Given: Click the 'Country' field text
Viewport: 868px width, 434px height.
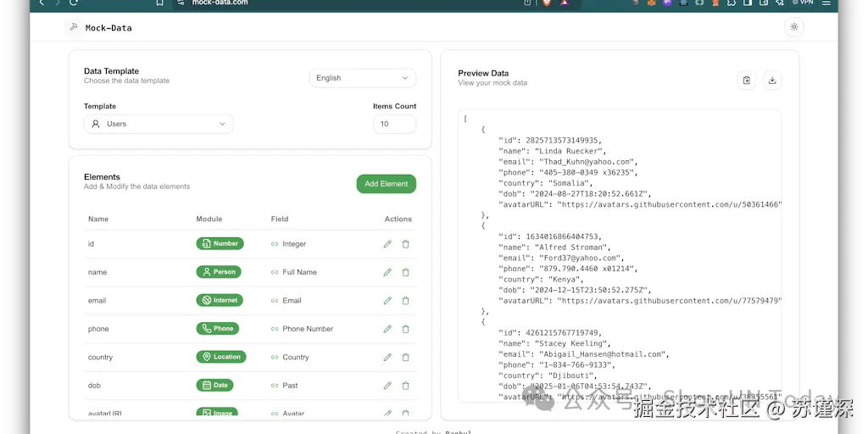Looking at the screenshot, I should point(296,358).
